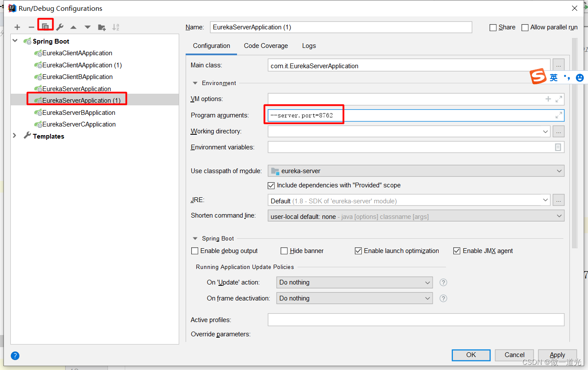This screenshot has width=588, height=370.
Task: Open configuration templates with the wrench icon
Action: pyautogui.click(x=60, y=27)
